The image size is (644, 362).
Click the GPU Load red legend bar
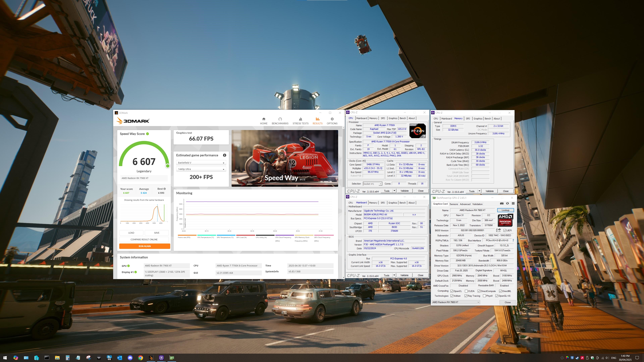pos(246,235)
